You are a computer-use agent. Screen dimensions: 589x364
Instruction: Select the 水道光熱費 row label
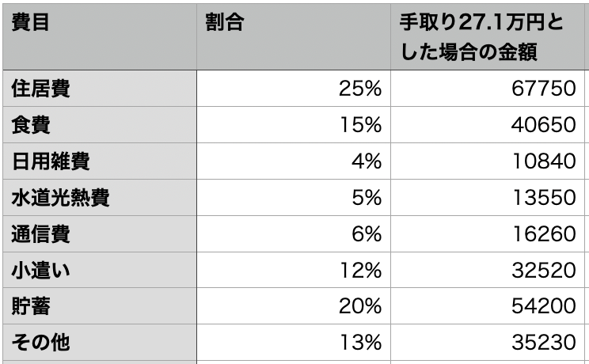point(100,198)
